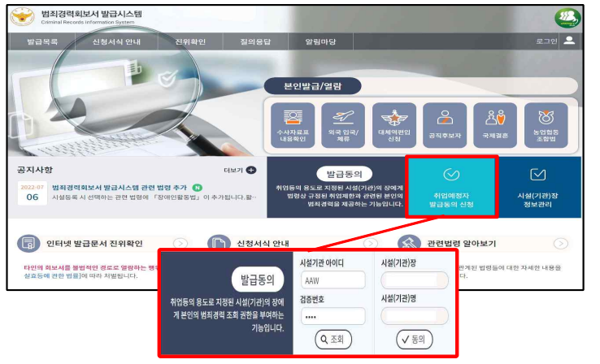Open the 발급목록 menu

click(x=42, y=41)
